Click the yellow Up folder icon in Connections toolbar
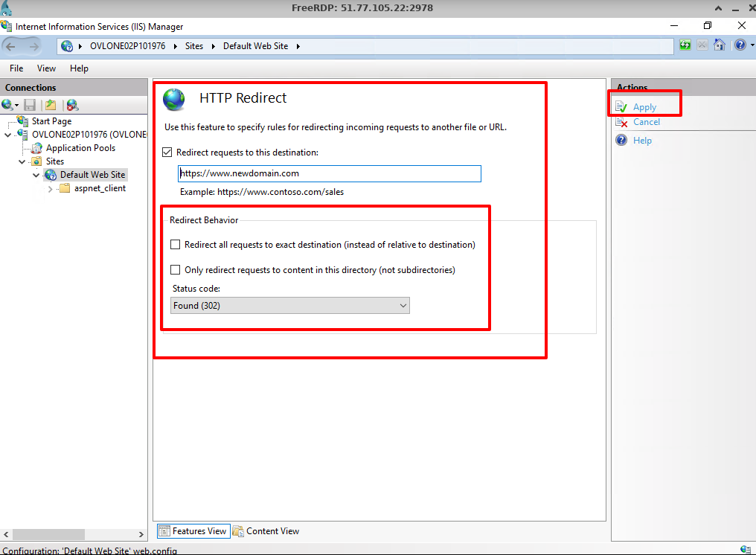The image size is (756, 555). coord(51,104)
